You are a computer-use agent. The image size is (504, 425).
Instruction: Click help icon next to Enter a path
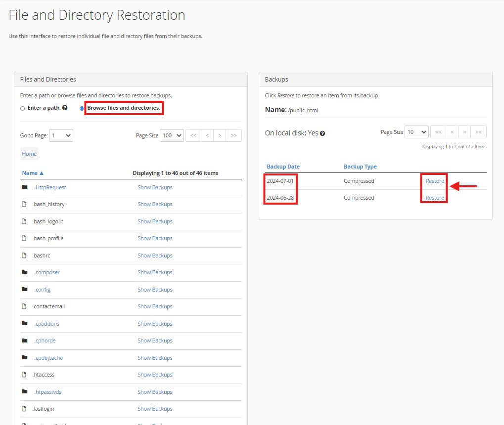click(x=65, y=108)
